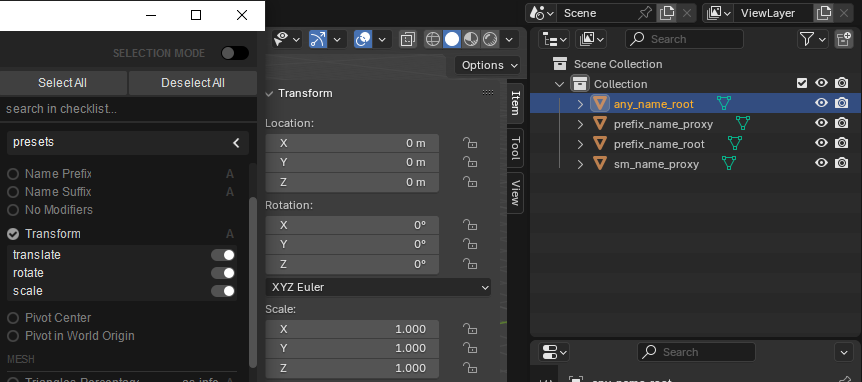The height and width of the screenshot is (382, 862).
Task: Add a new ViewLayer
Action: coord(824,13)
